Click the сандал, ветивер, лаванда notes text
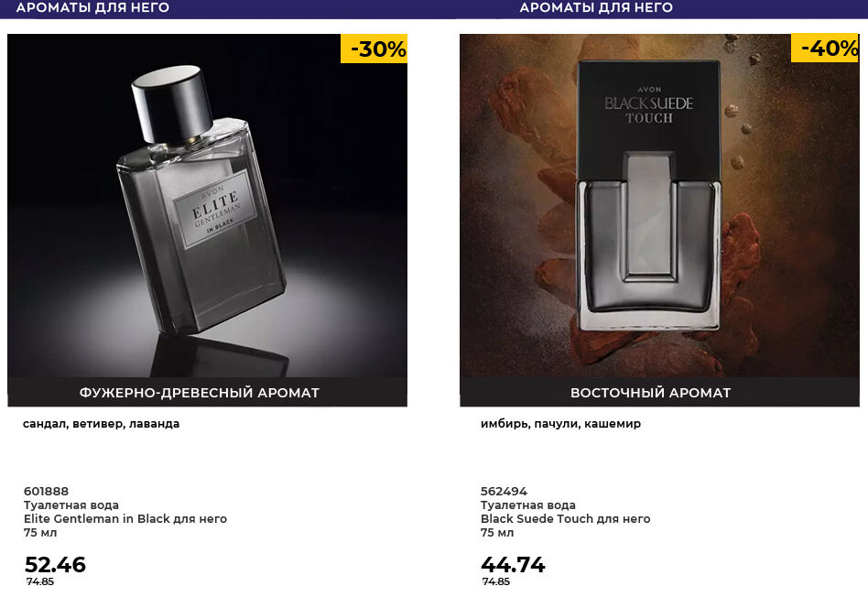The height and width of the screenshot is (597, 868). point(101,424)
